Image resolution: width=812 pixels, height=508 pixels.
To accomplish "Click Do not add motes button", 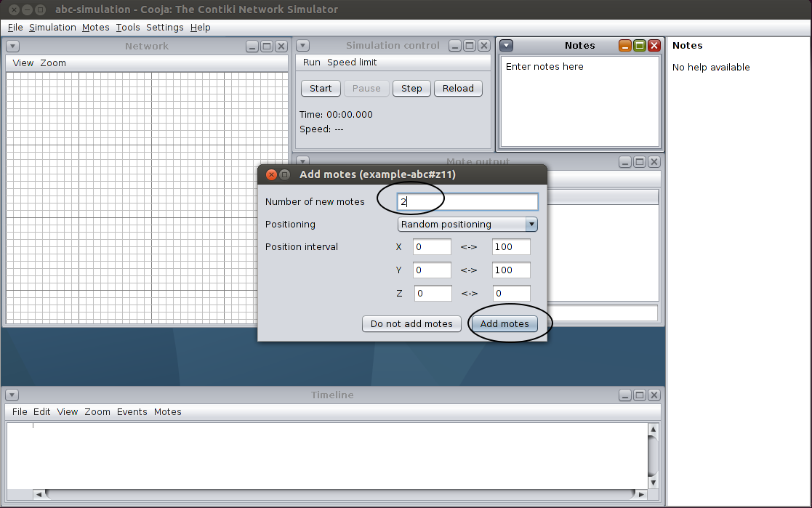I will tap(411, 323).
